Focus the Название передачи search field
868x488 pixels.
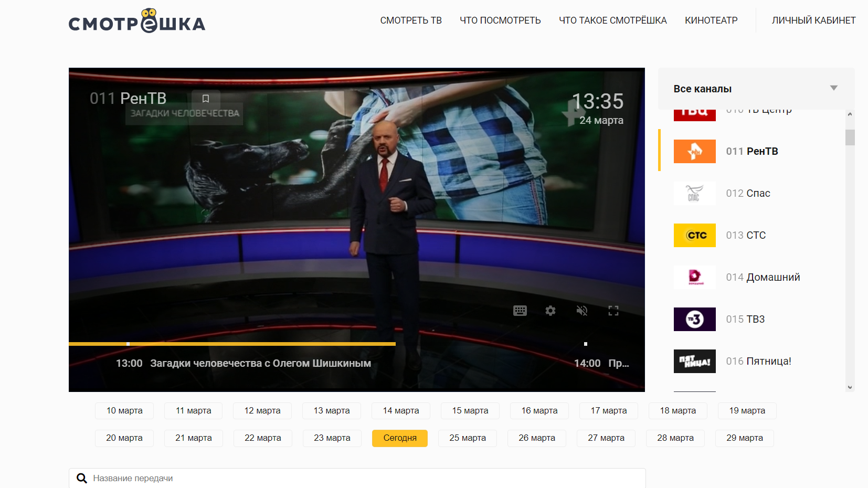(x=357, y=478)
